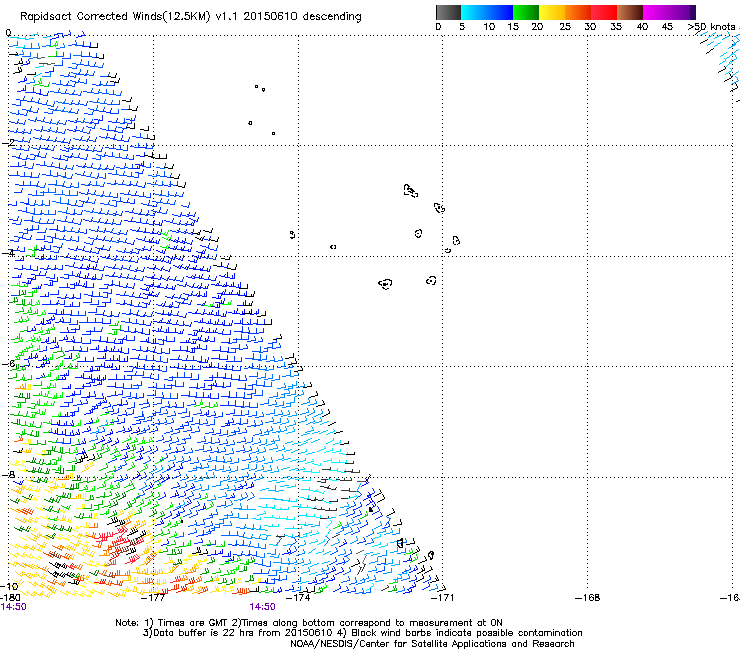Click the '30' label under the color legend
This screenshot has width=740, height=650.
point(590,27)
